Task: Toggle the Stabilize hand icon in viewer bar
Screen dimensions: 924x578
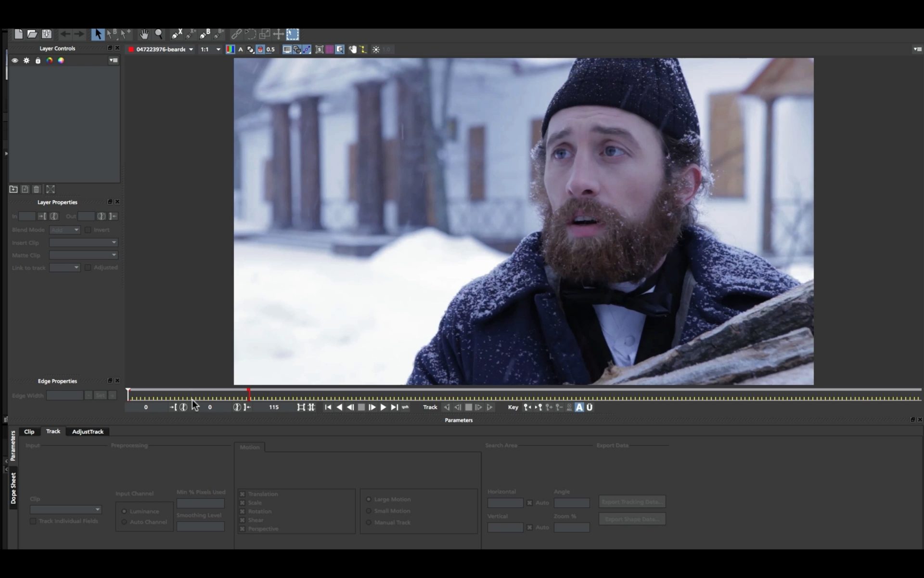Action: [353, 49]
